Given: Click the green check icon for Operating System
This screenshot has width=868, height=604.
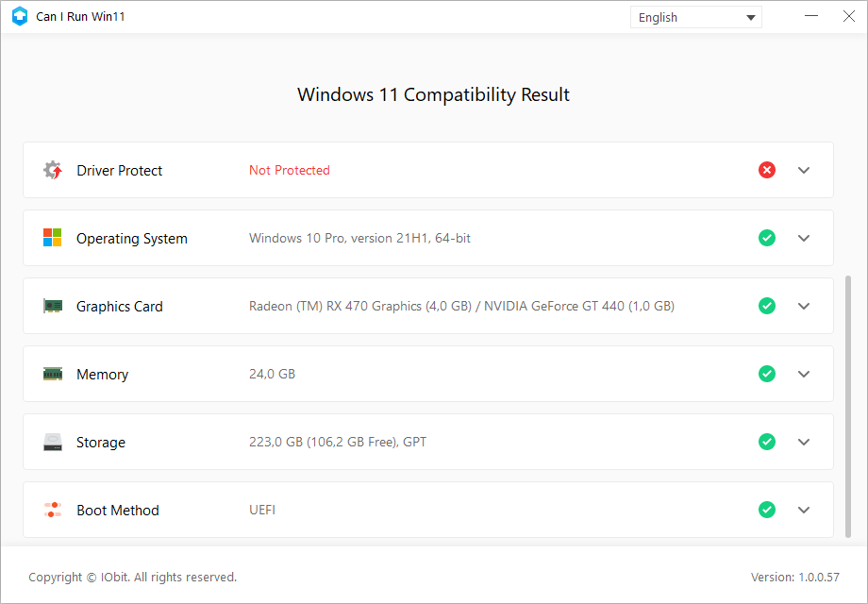Looking at the screenshot, I should click(x=767, y=238).
